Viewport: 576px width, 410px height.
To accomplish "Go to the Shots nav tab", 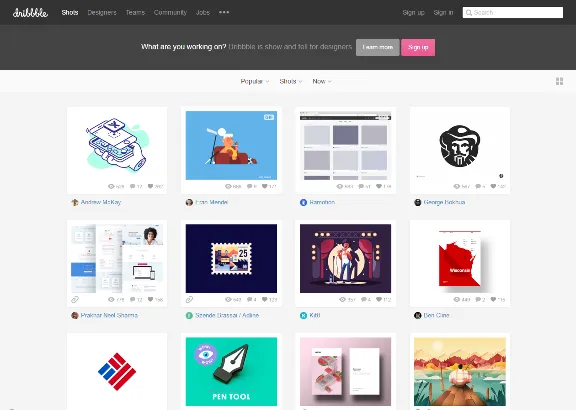I will tap(70, 12).
